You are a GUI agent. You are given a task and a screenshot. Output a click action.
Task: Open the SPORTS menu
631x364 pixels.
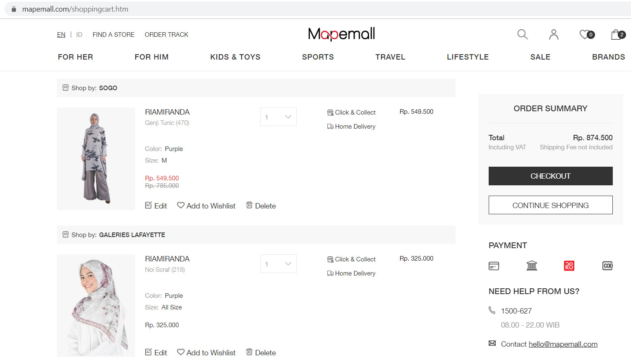(318, 57)
